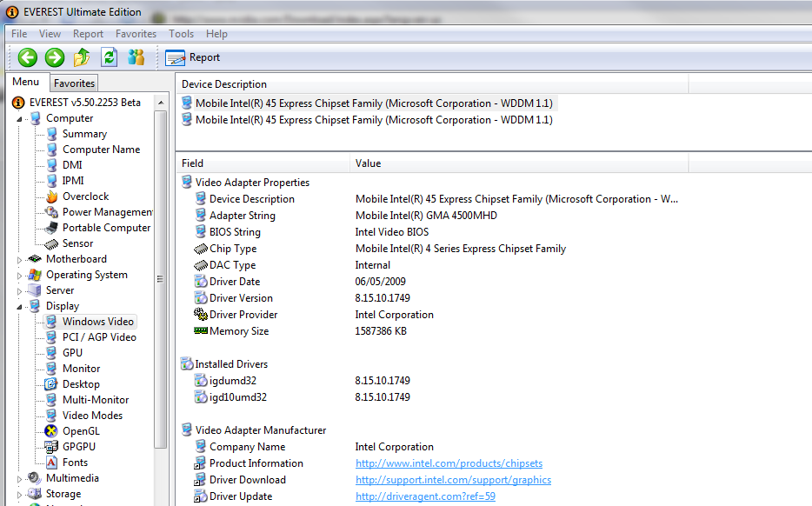Open the View menu
The height and width of the screenshot is (506, 812).
pos(50,34)
